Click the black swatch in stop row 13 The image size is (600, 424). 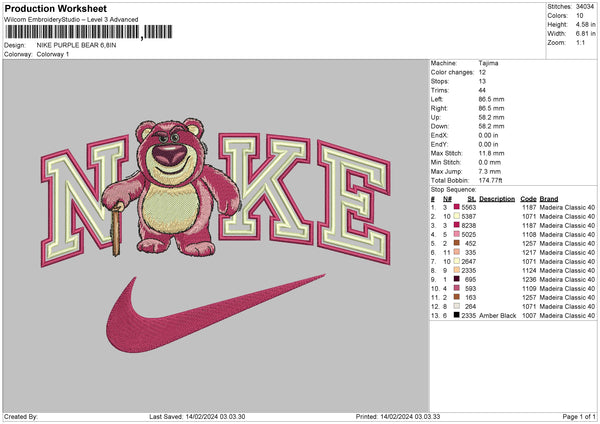457,315
